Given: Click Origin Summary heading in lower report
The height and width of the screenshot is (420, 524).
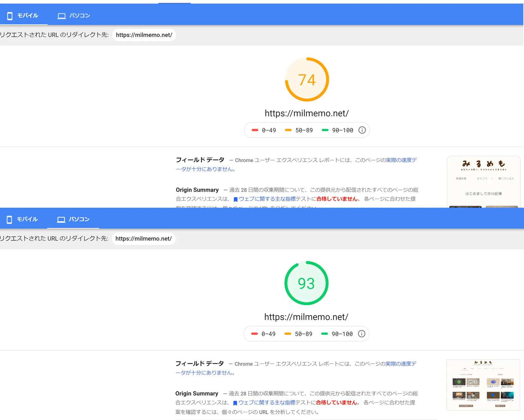Looking at the screenshot, I should pos(197,393).
